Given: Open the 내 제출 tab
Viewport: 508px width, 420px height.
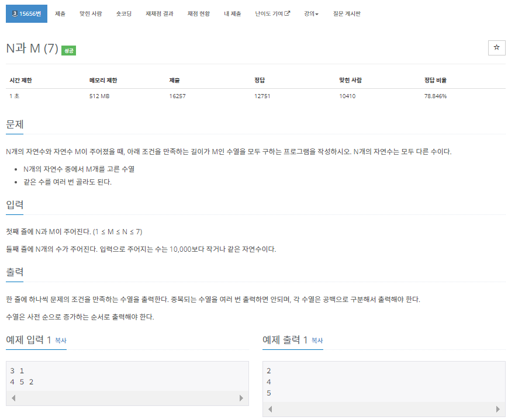Looking at the screenshot, I should (x=232, y=13).
